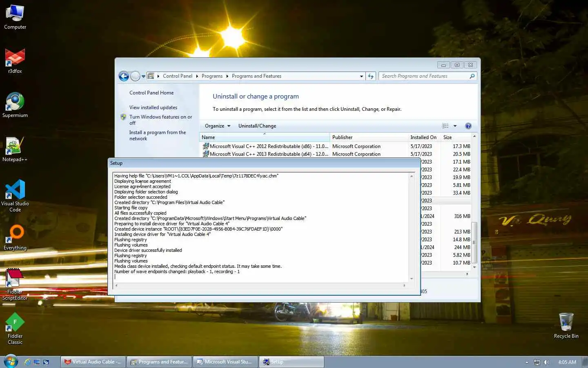
Task: Click the program list scroll up arrow
Action: coord(474,136)
